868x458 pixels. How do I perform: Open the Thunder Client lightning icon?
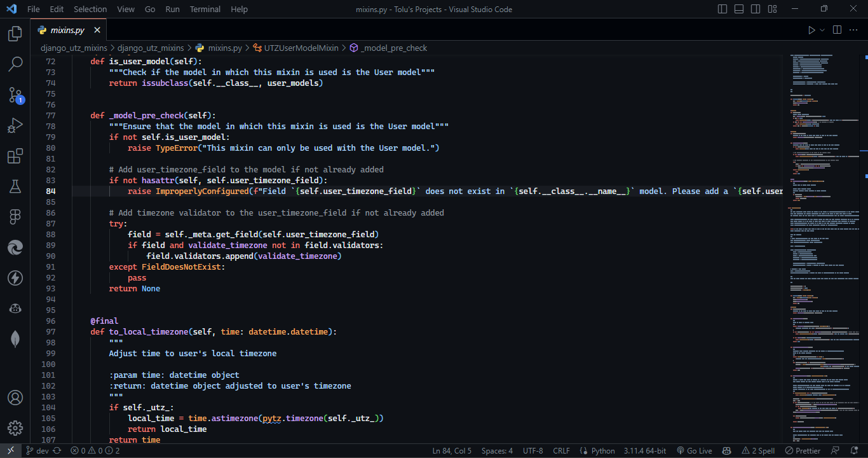pos(15,278)
